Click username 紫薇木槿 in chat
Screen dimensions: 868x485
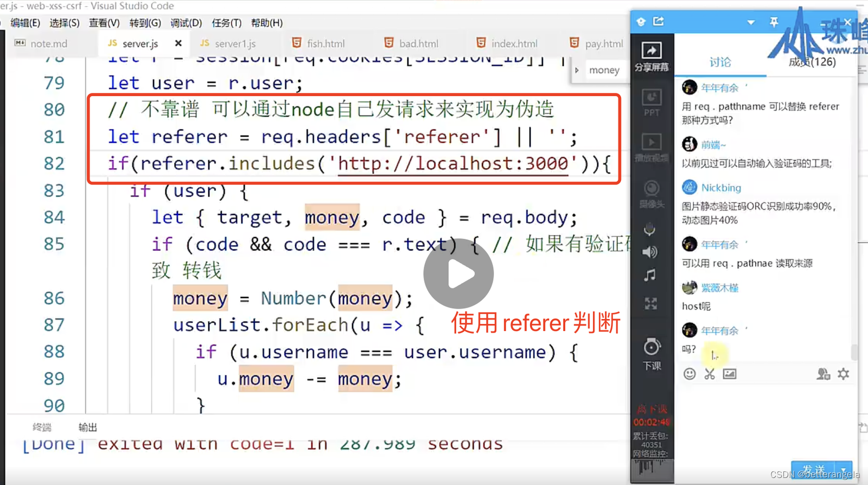[720, 288]
